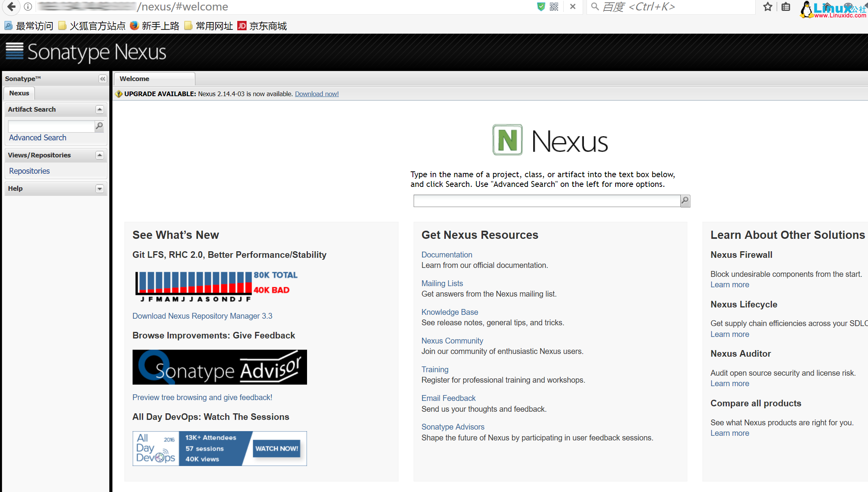Click the Download now! upgrade link
Image resolution: width=868 pixels, height=492 pixels.
pyautogui.click(x=317, y=94)
